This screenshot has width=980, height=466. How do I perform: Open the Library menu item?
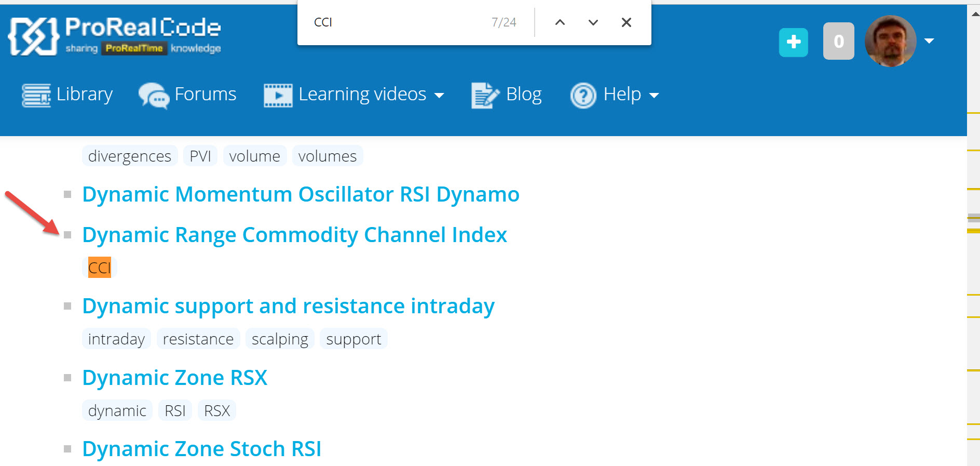(x=67, y=95)
